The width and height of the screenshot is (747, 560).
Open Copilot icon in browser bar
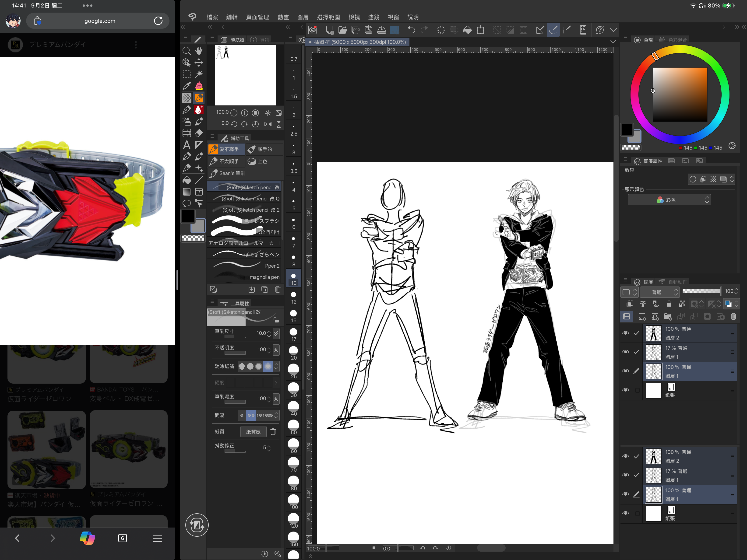coord(88,538)
